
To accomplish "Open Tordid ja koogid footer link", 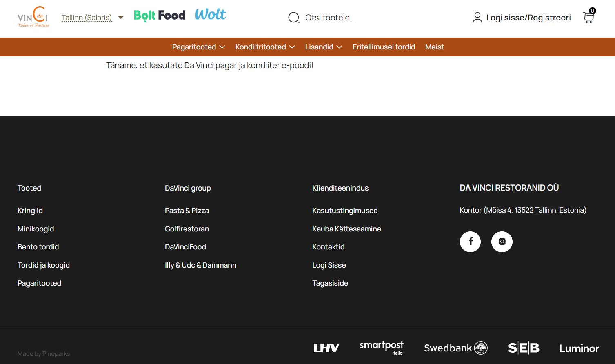I will coord(44,265).
